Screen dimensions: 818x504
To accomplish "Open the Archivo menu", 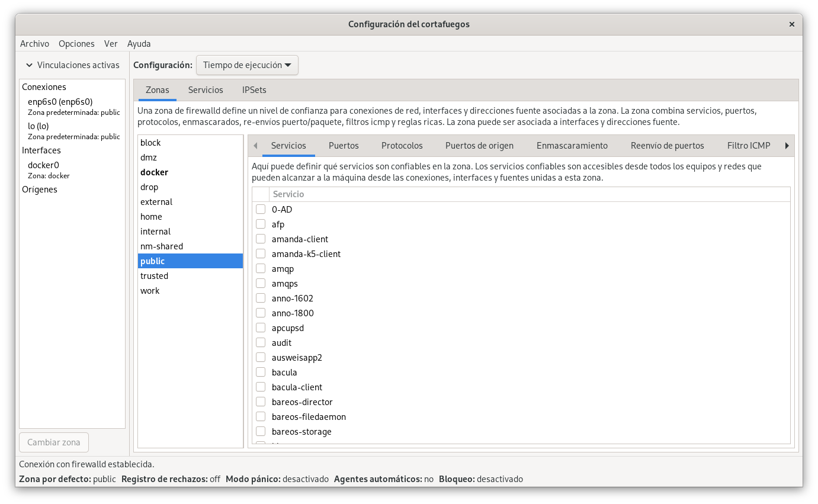I will (x=34, y=44).
